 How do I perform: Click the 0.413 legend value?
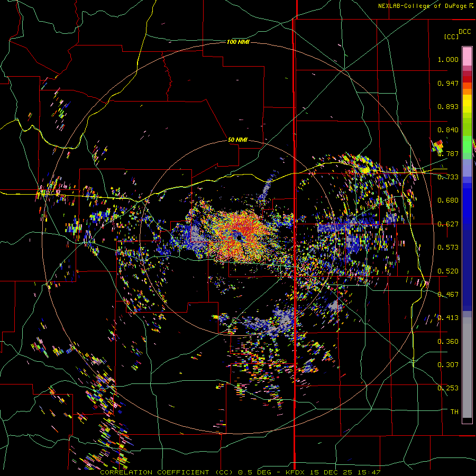pos(448,318)
